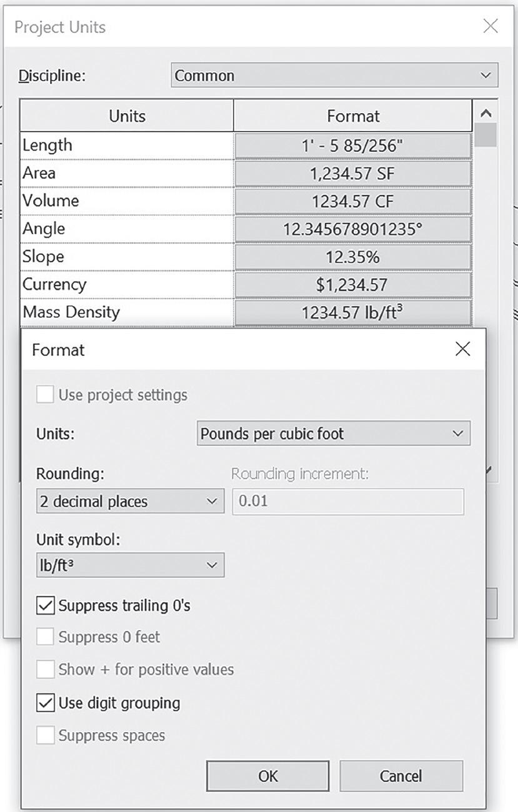Expand the Rounding dropdown for decimal places
Image resolution: width=518 pixels, height=812 pixels.
[x=130, y=501]
